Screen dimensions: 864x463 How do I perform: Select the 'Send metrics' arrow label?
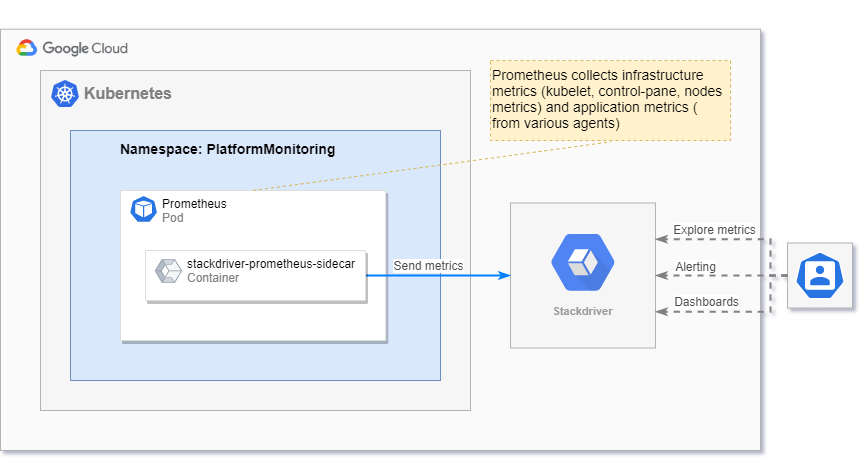click(x=428, y=266)
